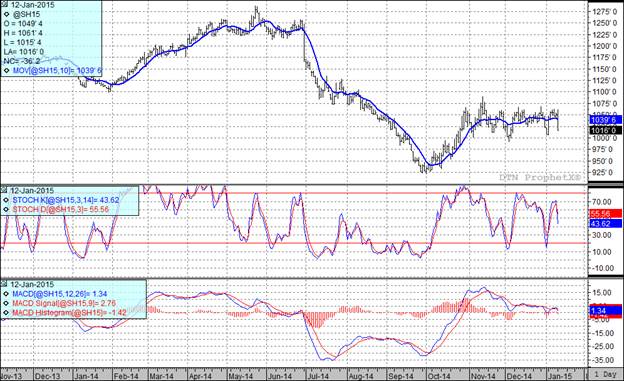Click the Oct-14 date axis label

[439, 376]
